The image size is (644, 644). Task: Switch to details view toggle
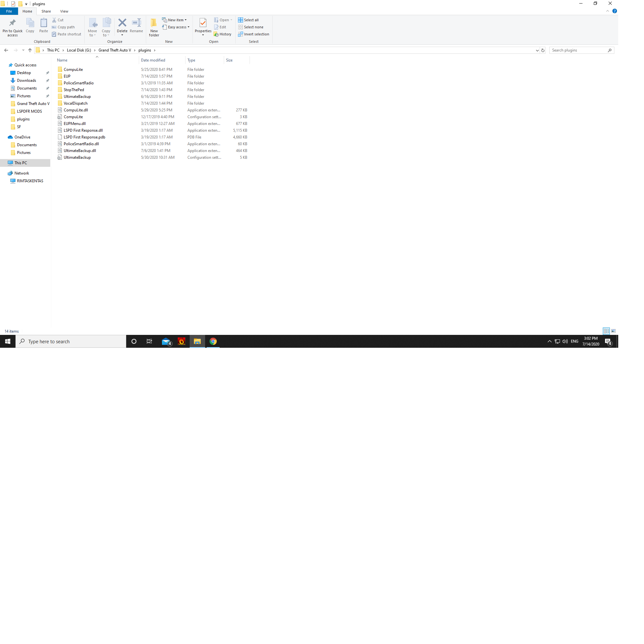[606, 331]
